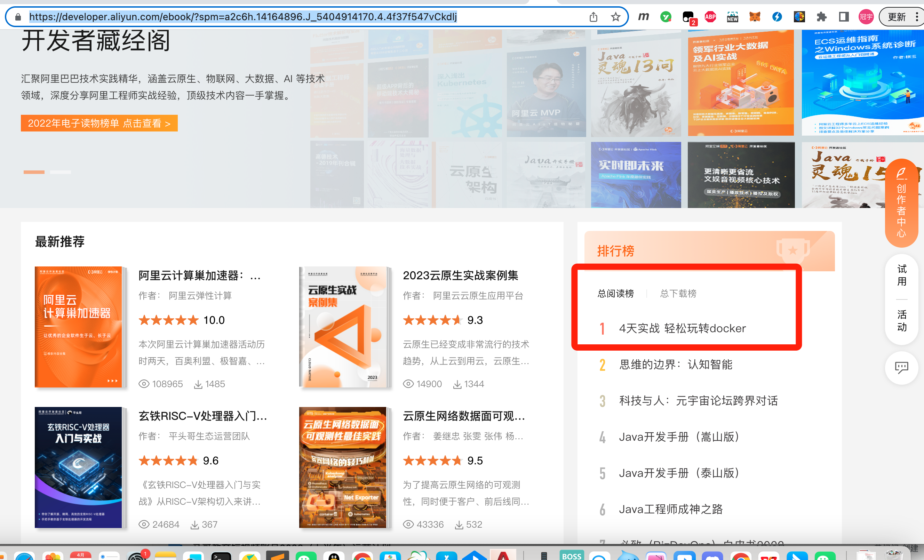
Task: Click 2022年电子读物榜单 点击查看 button
Action: point(99,123)
